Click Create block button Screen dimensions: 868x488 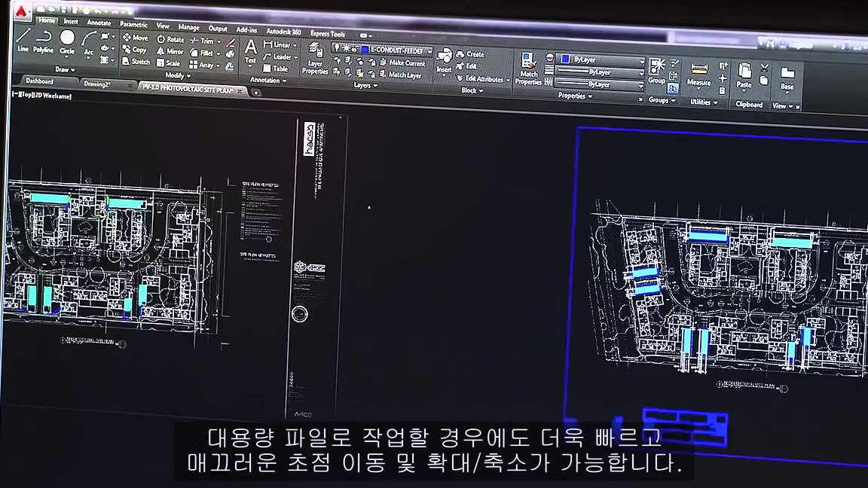point(470,54)
